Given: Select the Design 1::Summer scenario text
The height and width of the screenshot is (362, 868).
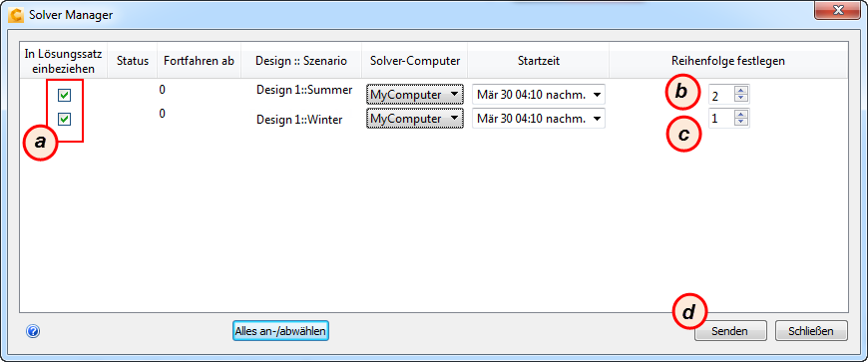Looking at the screenshot, I should (x=304, y=90).
